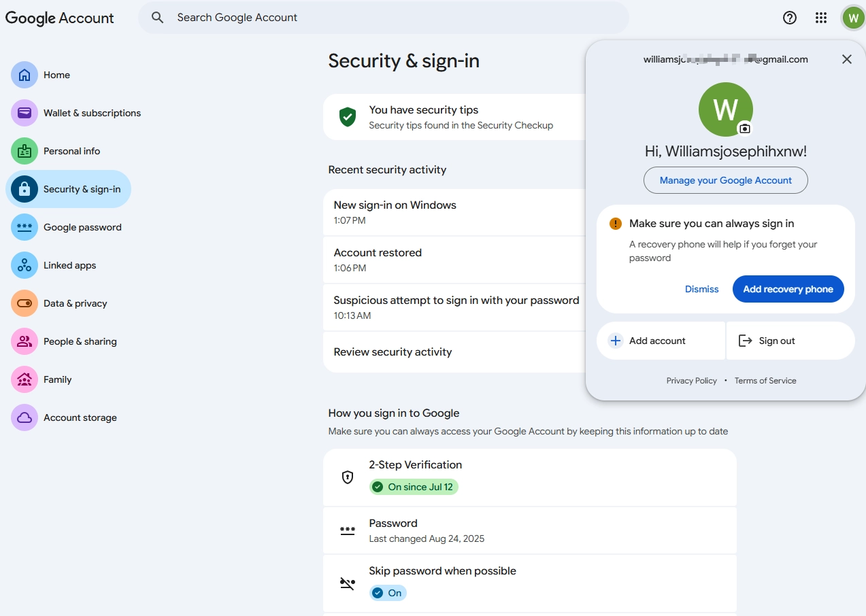
Task: Open New sign-in on Windows activity
Action: click(x=454, y=212)
